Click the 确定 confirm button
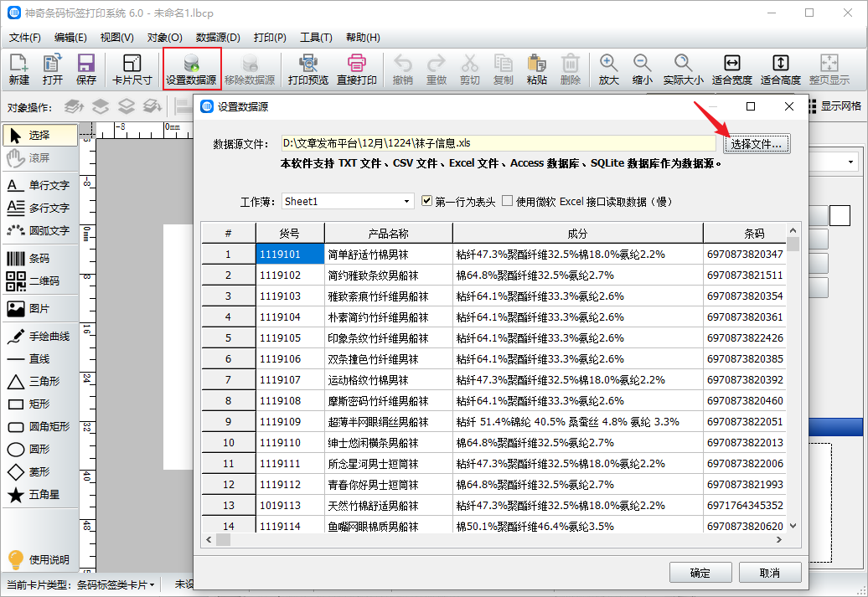This screenshot has width=868, height=597. coord(700,573)
